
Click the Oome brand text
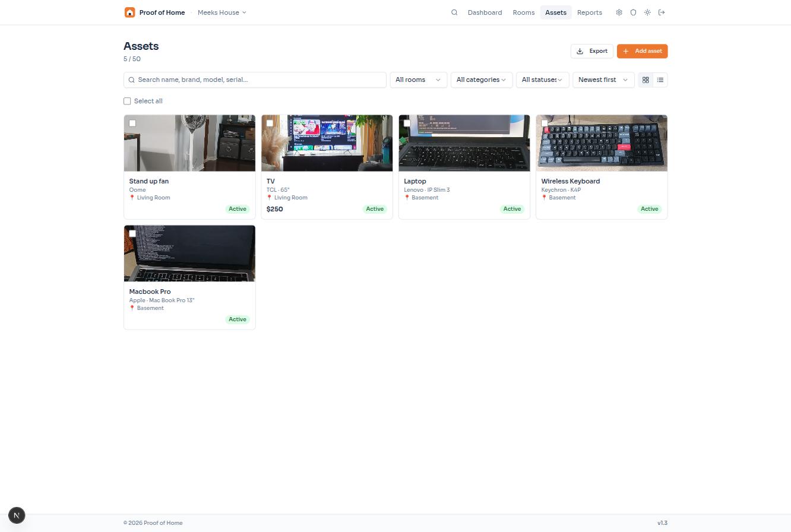(x=137, y=190)
